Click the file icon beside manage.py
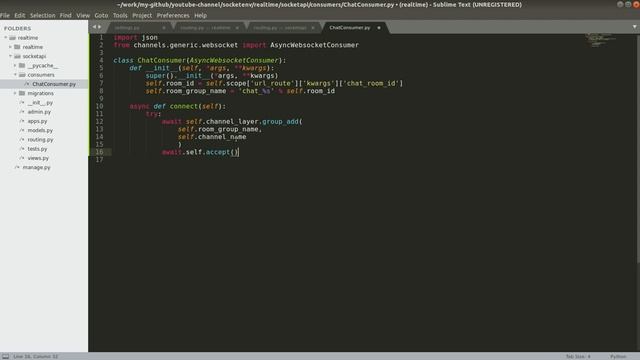The height and width of the screenshot is (360, 640). click(x=17, y=167)
